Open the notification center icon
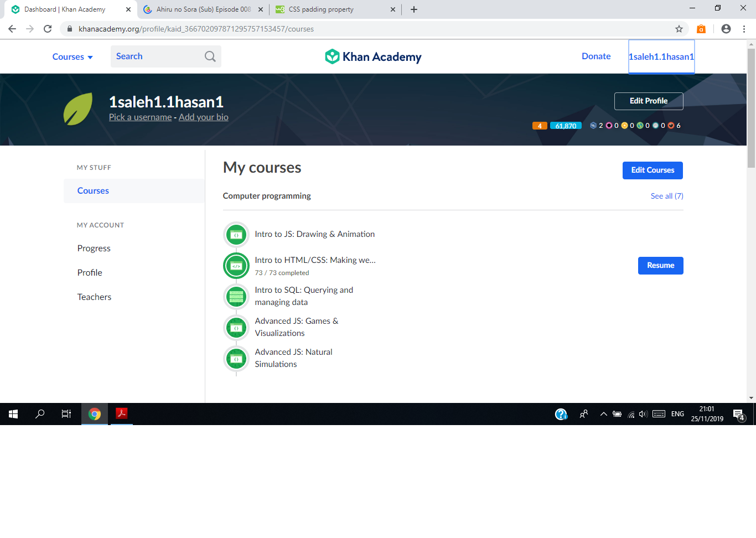This screenshot has height=538, width=756. click(x=739, y=414)
